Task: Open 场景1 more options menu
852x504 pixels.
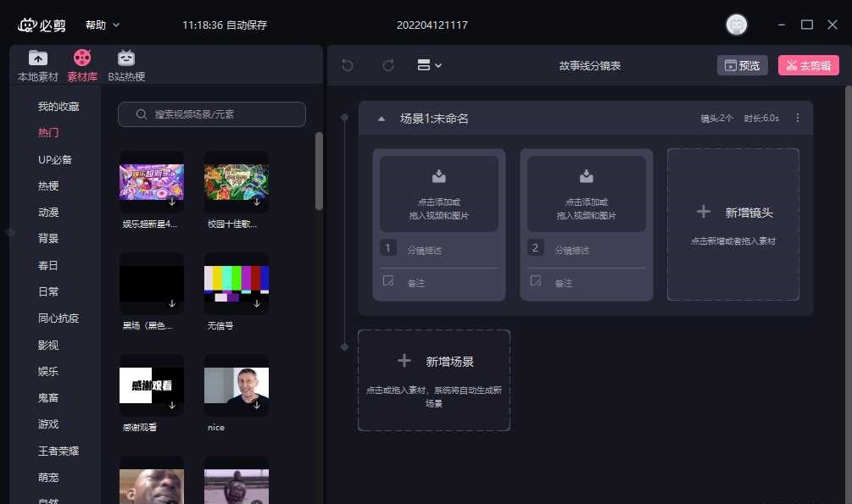Action: pyautogui.click(x=797, y=118)
